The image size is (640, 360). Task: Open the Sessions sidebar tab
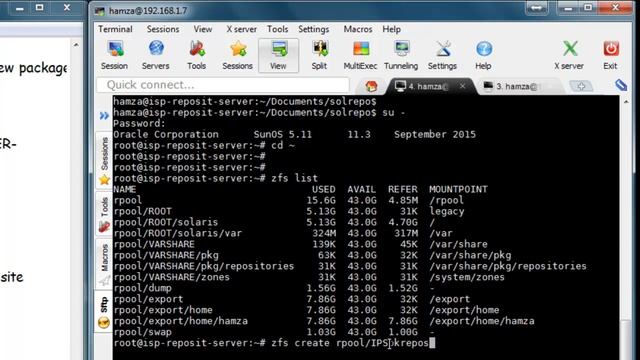tap(104, 160)
